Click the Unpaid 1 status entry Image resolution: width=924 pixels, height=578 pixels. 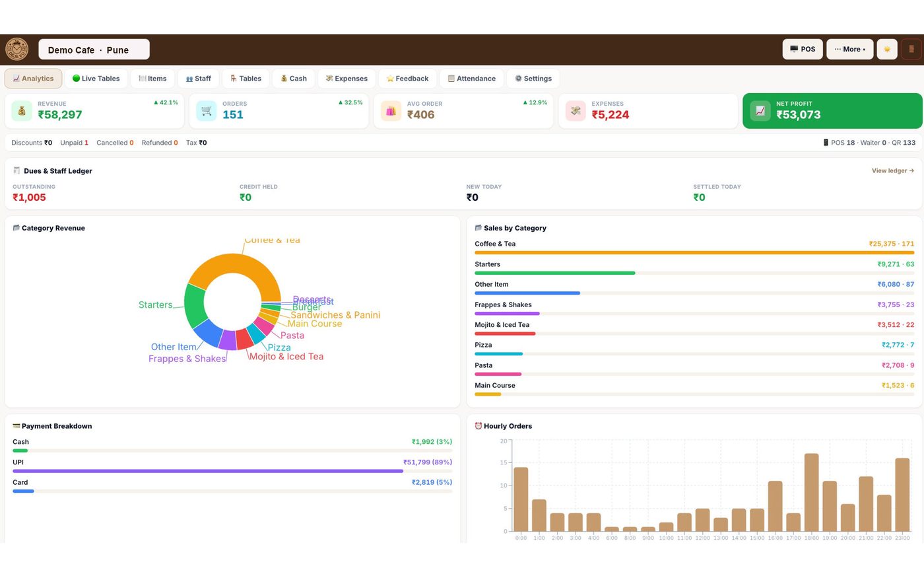(74, 143)
